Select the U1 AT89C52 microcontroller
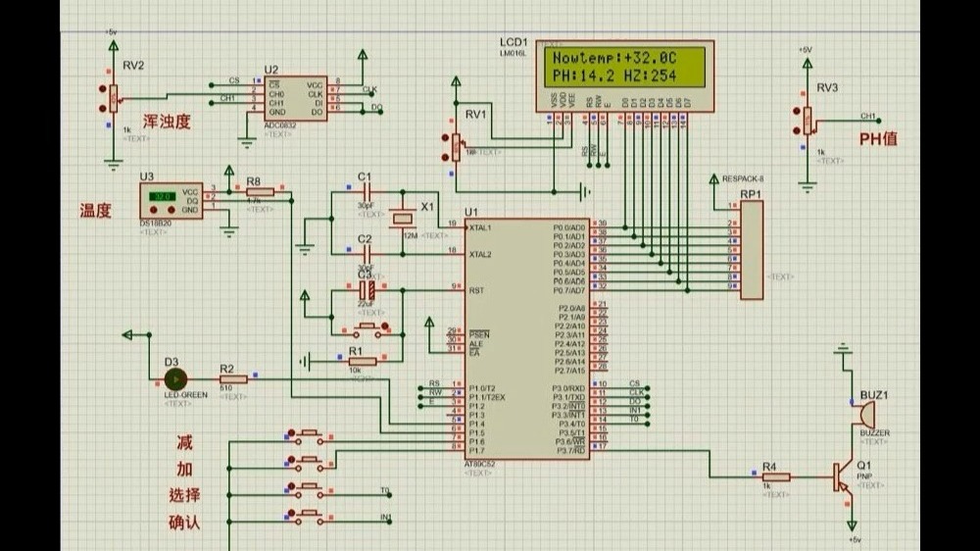The height and width of the screenshot is (551, 980). (x=527, y=339)
